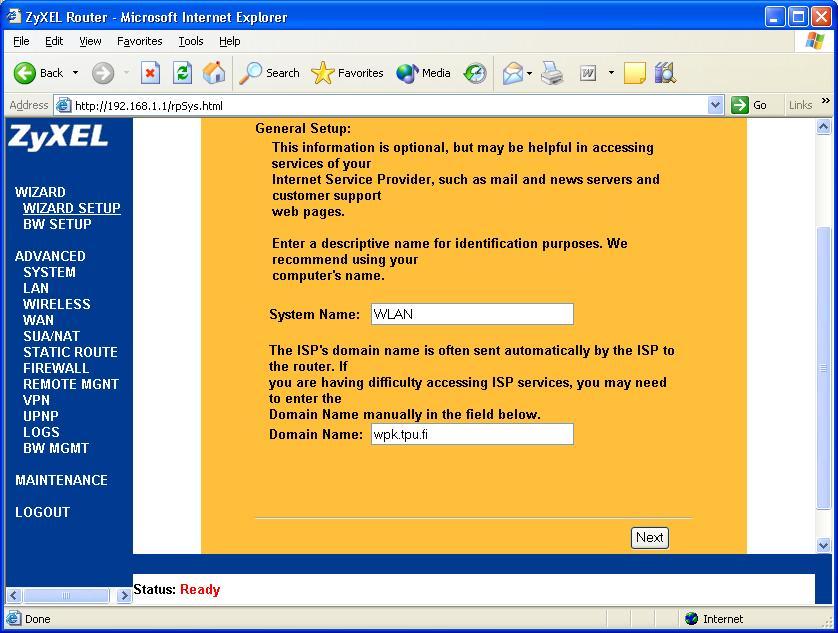Click the Go button arrow
The image size is (838, 633).
coord(740,105)
